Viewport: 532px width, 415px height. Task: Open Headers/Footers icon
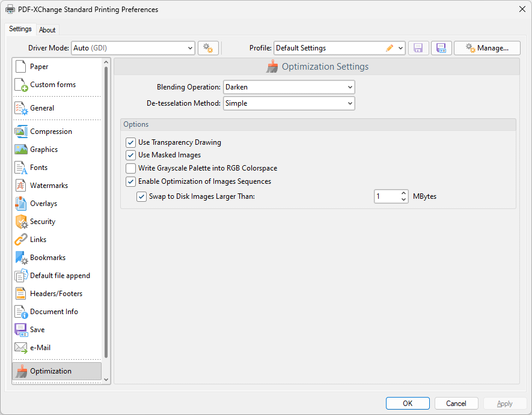[x=20, y=294]
